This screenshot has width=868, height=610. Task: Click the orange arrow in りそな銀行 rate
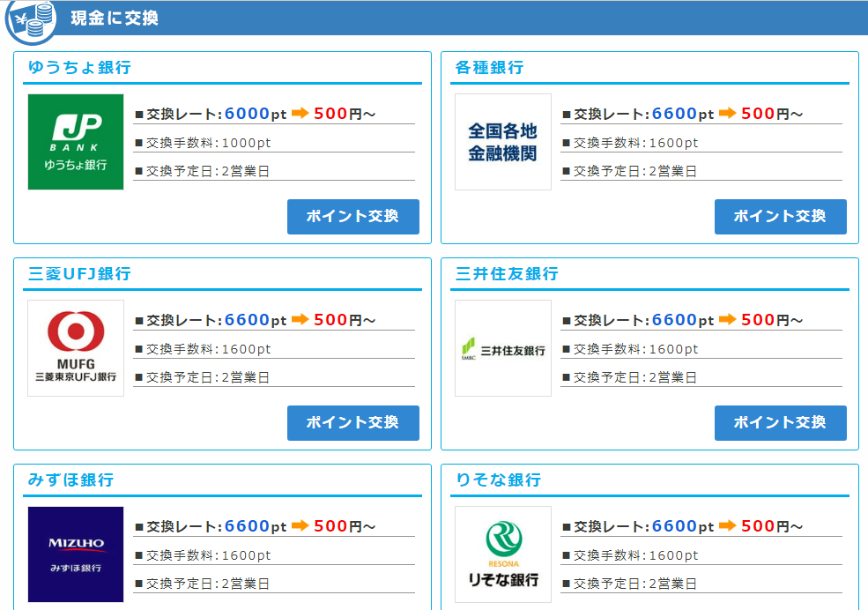(x=728, y=525)
